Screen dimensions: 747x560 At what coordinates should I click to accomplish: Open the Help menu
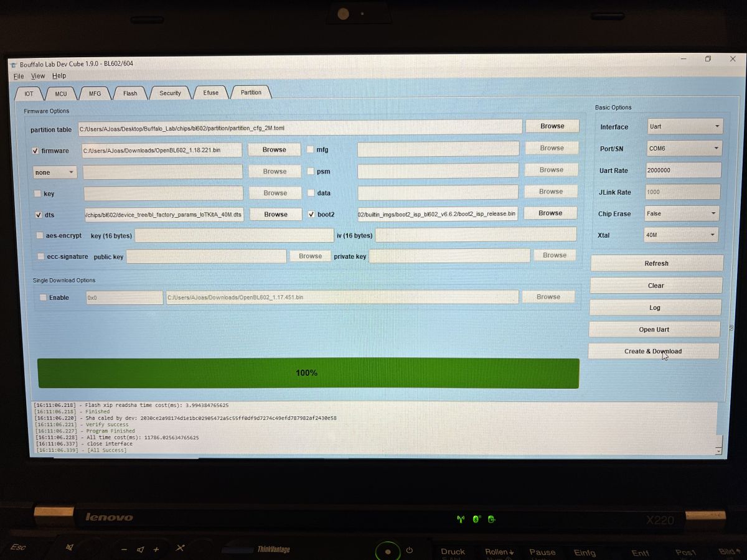59,76
